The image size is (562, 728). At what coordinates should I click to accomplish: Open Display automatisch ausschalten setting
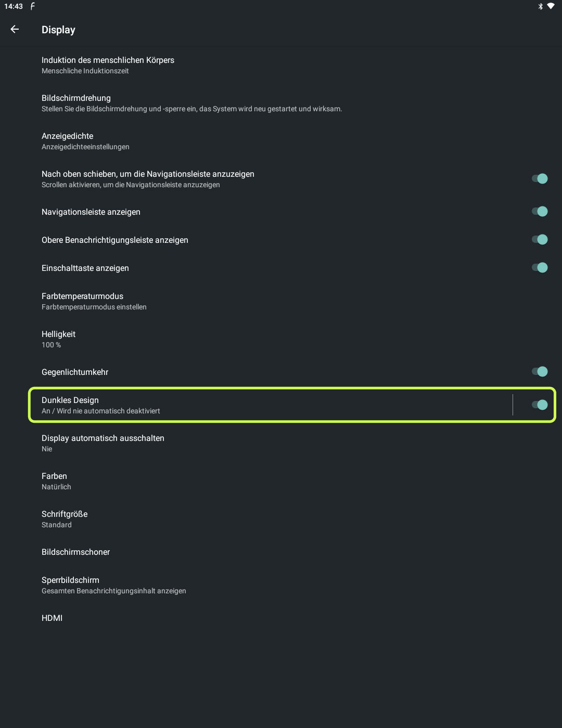coord(103,443)
